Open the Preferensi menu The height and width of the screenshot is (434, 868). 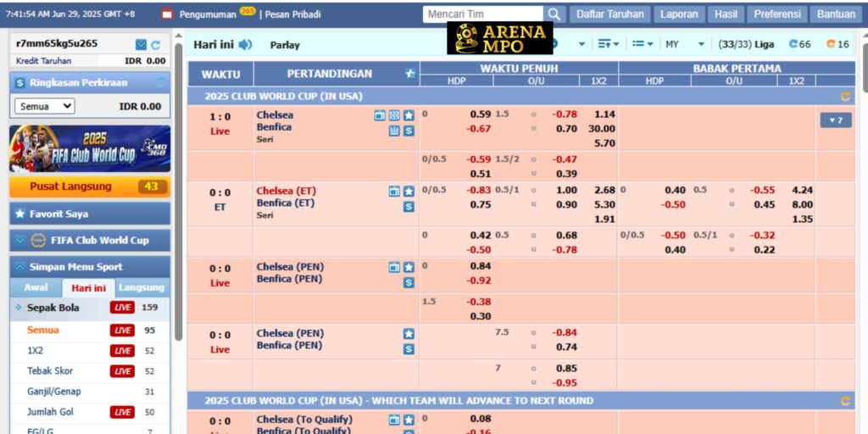777,14
